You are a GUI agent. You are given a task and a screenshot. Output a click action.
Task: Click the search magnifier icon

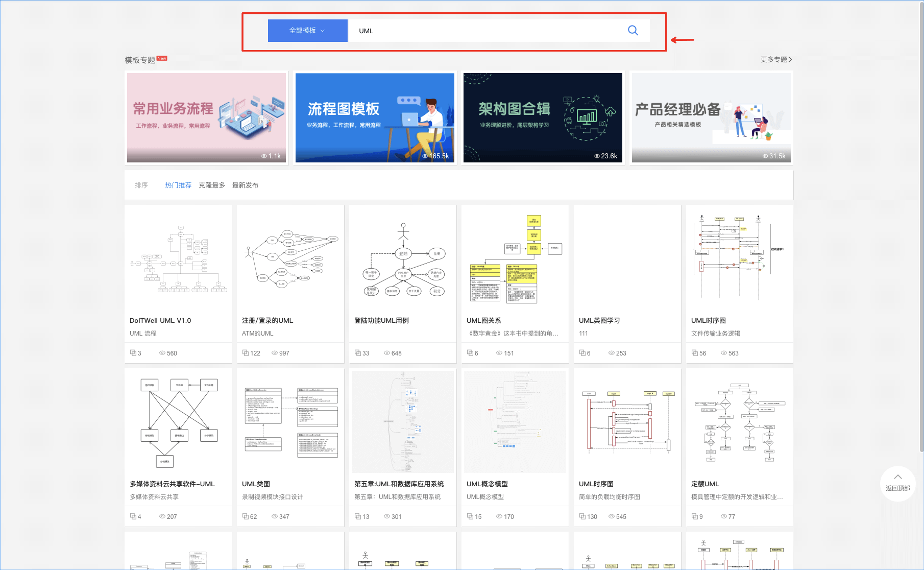coord(633,31)
